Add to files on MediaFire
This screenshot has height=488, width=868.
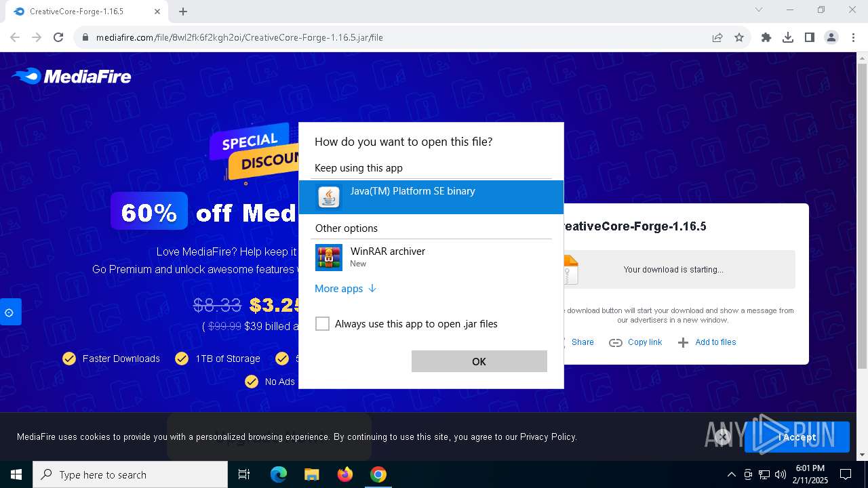pos(707,342)
